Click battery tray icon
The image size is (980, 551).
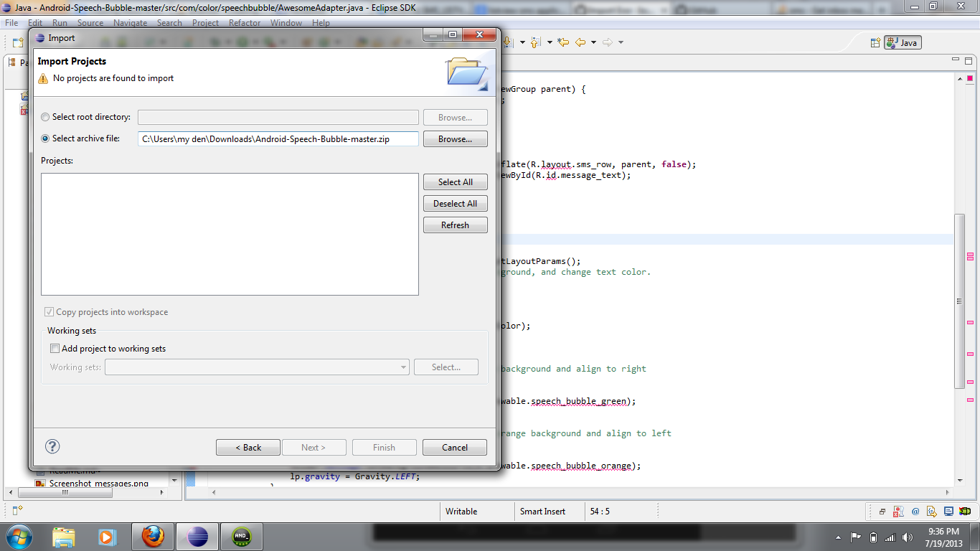pyautogui.click(x=873, y=537)
